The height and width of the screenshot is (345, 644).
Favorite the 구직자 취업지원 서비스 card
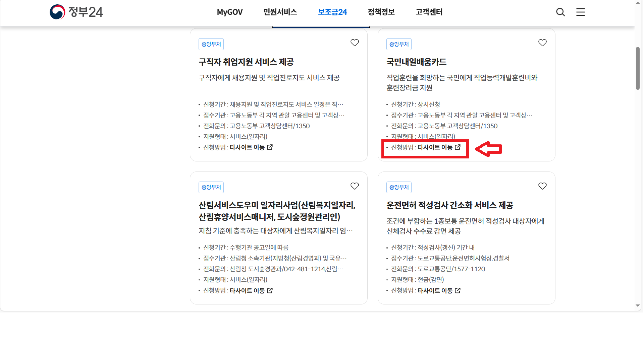[355, 43]
